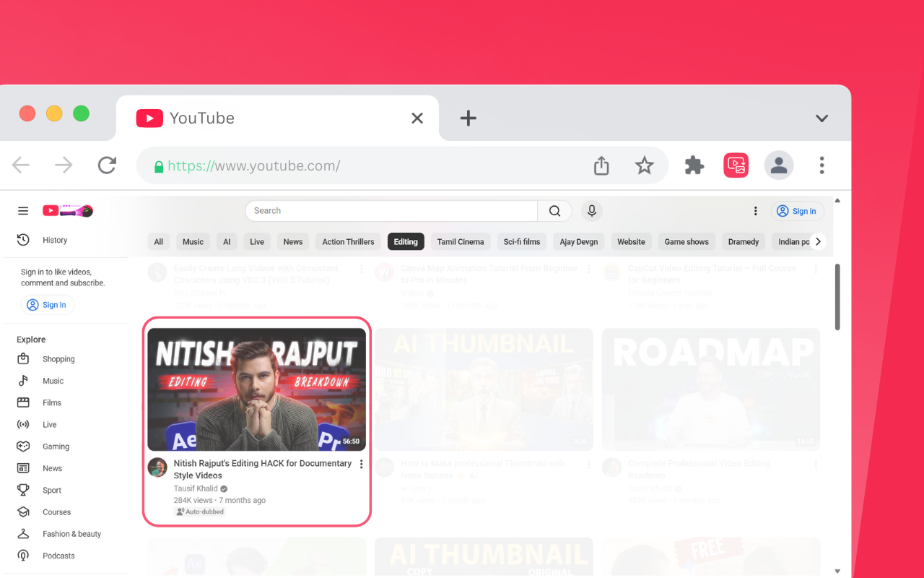Close the YouTube tab
This screenshot has height=578, width=924.
pos(417,118)
